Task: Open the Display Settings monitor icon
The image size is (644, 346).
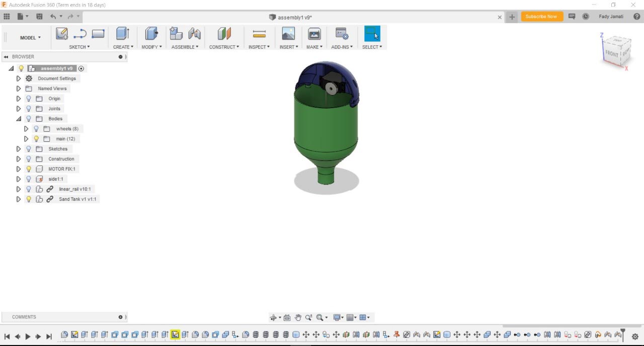Action: 338,317
